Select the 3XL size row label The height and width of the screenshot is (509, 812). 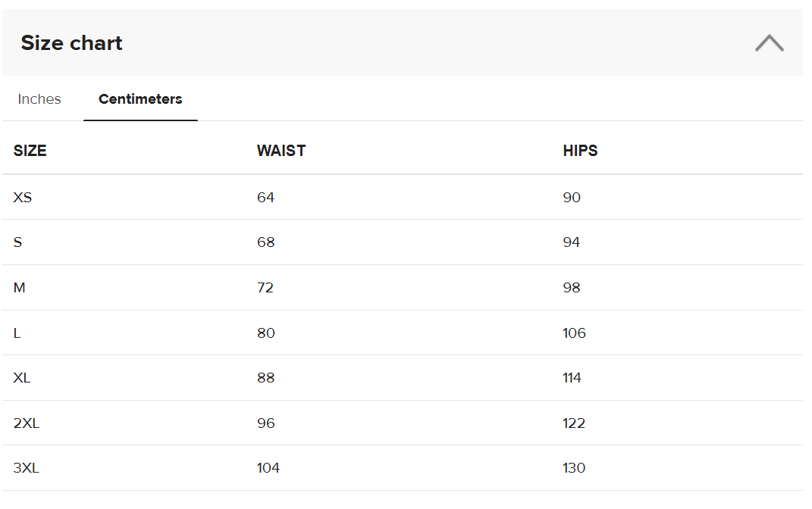pos(27,468)
